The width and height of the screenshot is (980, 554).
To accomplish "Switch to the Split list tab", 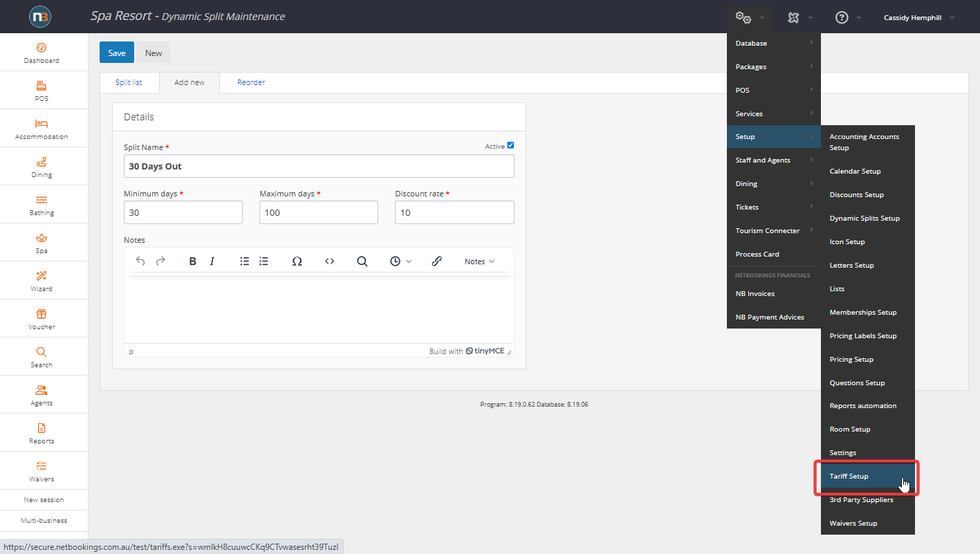I will pyautogui.click(x=129, y=82).
